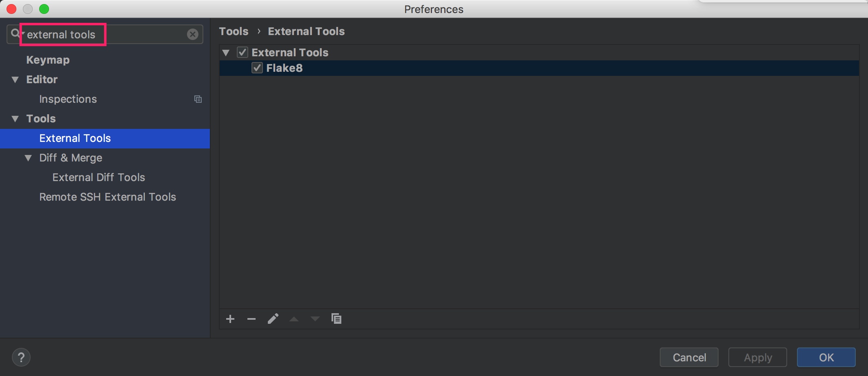Screen dimensions: 868x376
Task: Collapse the External Tools group arrow
Action: coord(226,53)
